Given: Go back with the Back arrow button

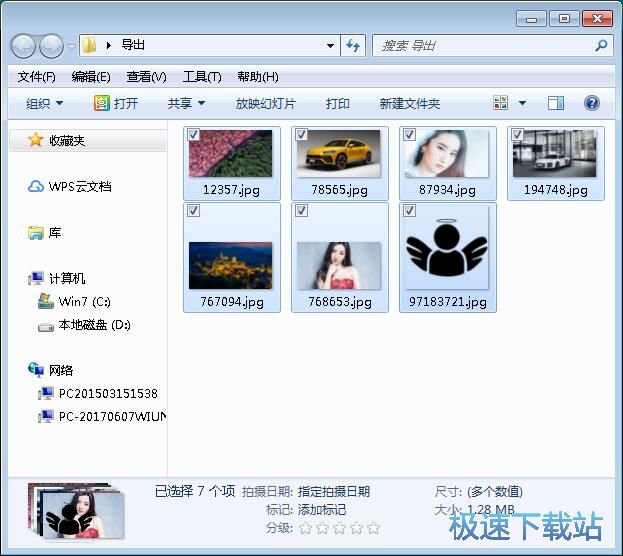Looking at the screenshot, I should click(23, 46).
